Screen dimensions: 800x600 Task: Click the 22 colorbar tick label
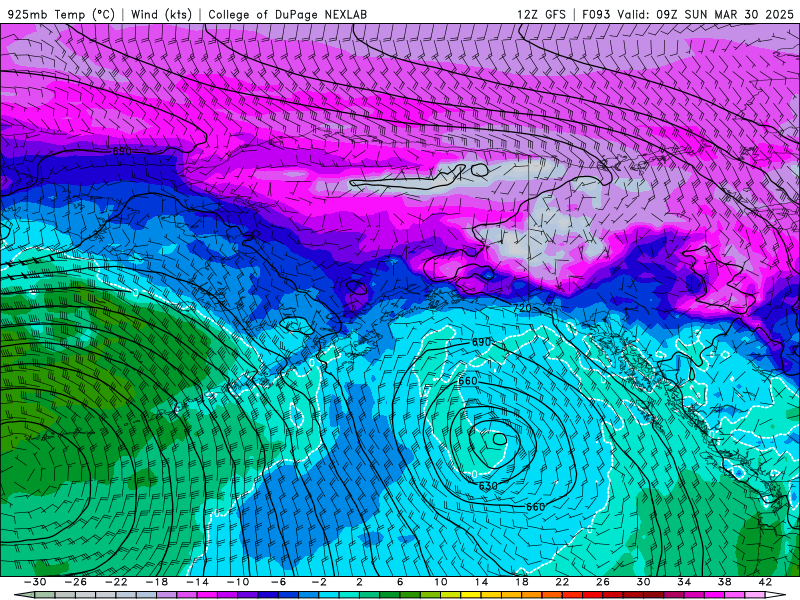click(562, 582)
